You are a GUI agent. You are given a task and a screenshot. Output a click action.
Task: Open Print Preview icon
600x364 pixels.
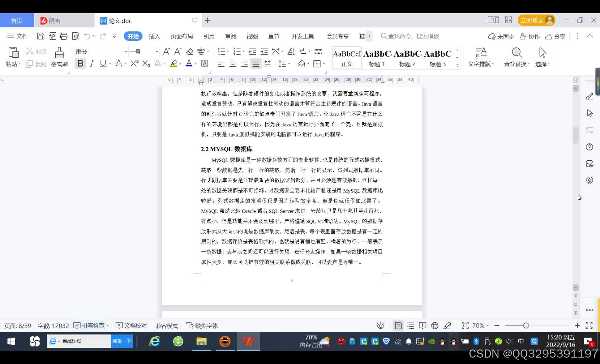(x=76, y=36)
